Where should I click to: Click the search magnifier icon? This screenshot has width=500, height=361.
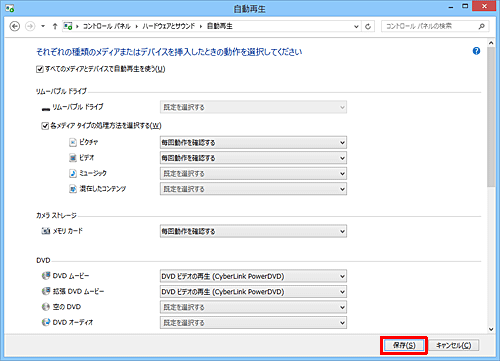(x=482, y=26)
